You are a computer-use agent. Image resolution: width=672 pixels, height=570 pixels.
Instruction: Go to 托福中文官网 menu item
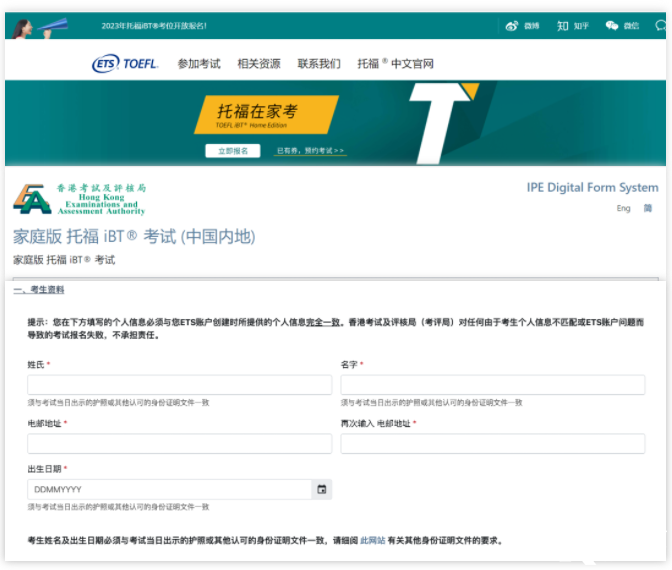(x=395, y=64)
